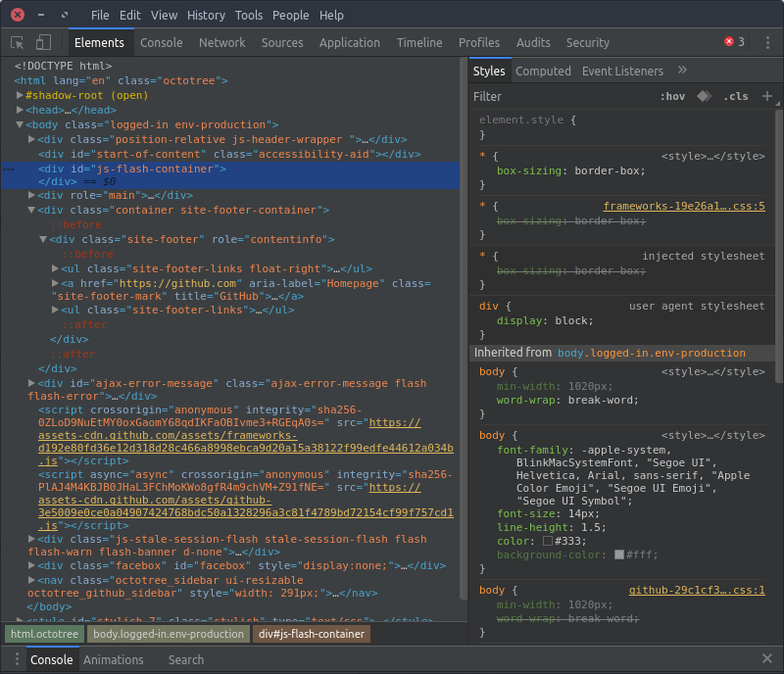The image size is (784, 674).
Task: Open the console drawer three-dot menu
Action: point(17,659)
